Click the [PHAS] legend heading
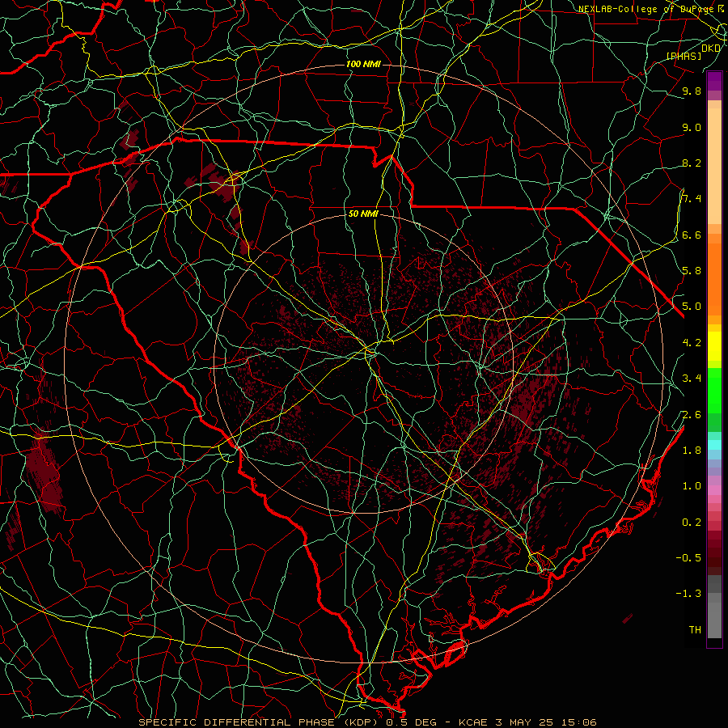 (x=684, y=56)
